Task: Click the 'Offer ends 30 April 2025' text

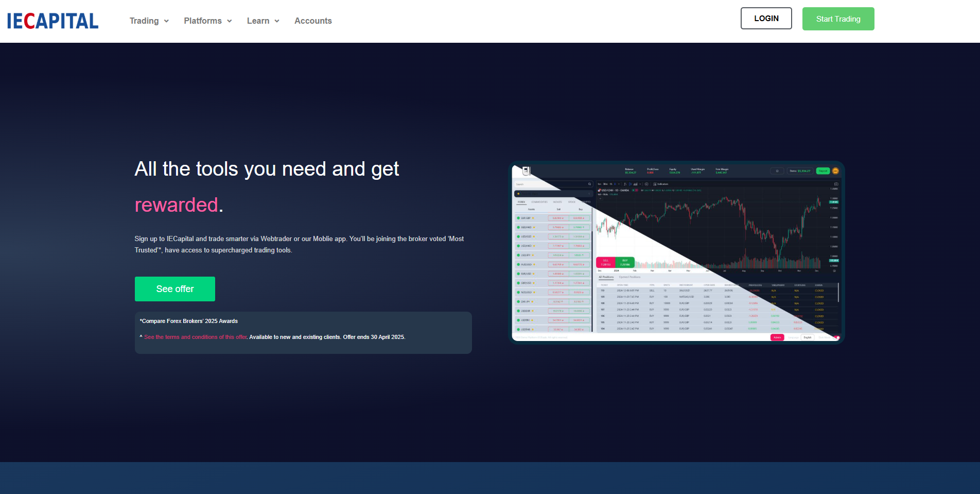Action: click(374, 337)
